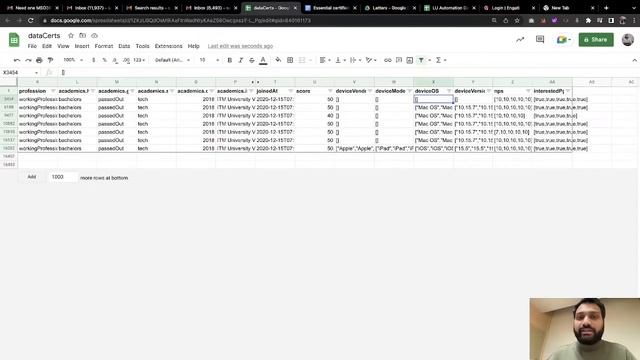Viewport: 640px width, 360px height.
Task: Click the move-to-folder icon beside dataCerts
Action: pos(82,36)
